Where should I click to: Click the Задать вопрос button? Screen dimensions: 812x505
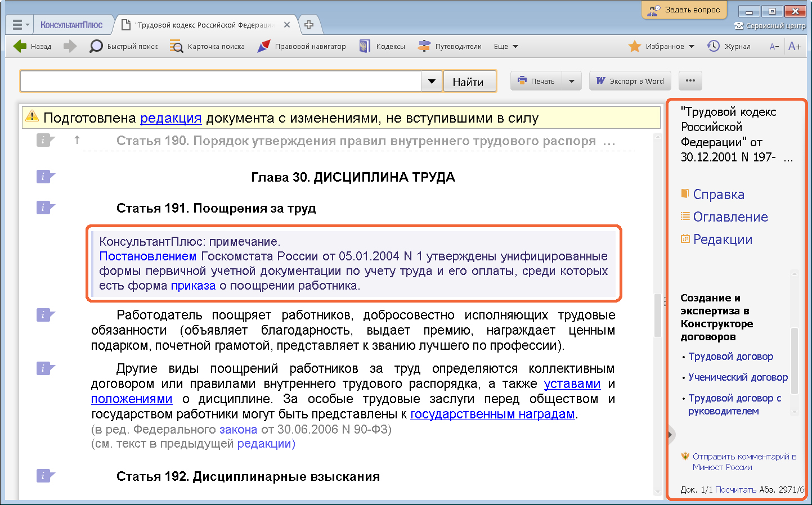coord(684,10)
